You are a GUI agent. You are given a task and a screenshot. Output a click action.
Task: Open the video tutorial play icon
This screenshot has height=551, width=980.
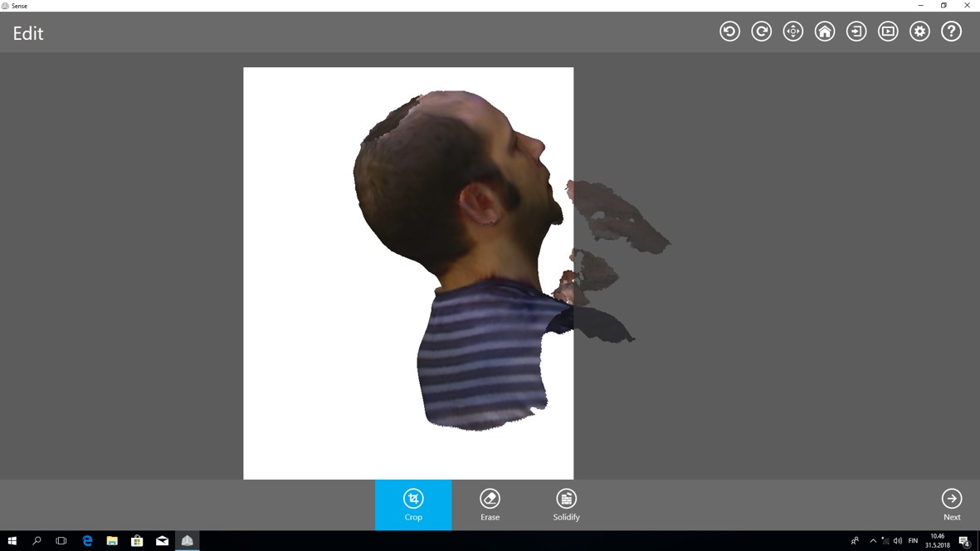[888, 32]
